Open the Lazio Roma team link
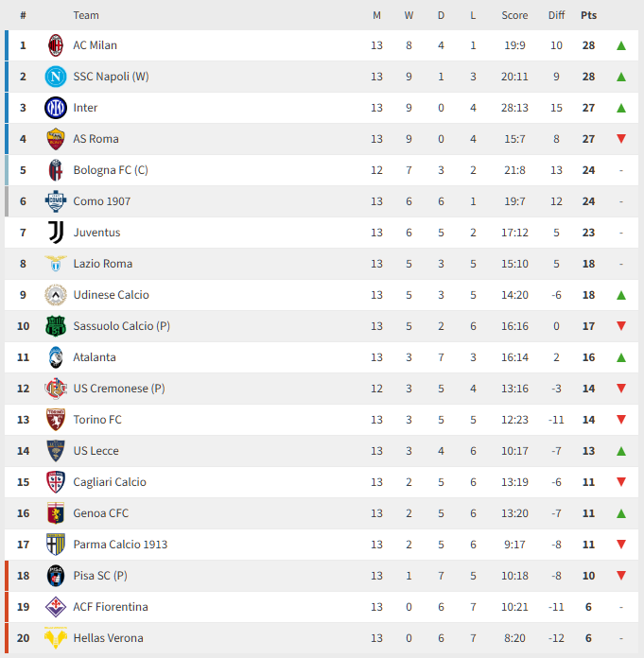 pyautogui.click(x=103, y=264)
